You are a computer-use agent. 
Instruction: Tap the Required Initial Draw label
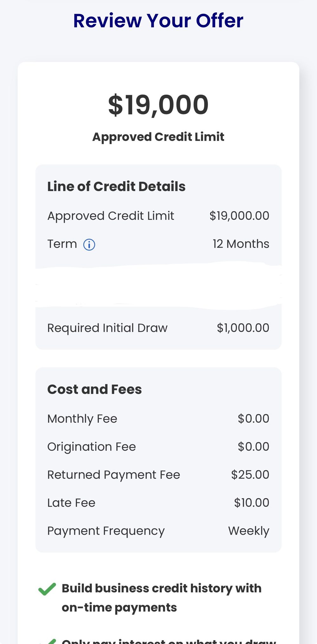pyautogui.click(x=107, y=328)
